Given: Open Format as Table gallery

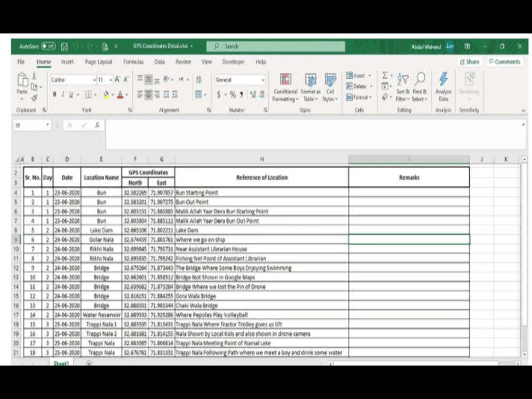Looking at the screenshot, I should tap(311, 88).
